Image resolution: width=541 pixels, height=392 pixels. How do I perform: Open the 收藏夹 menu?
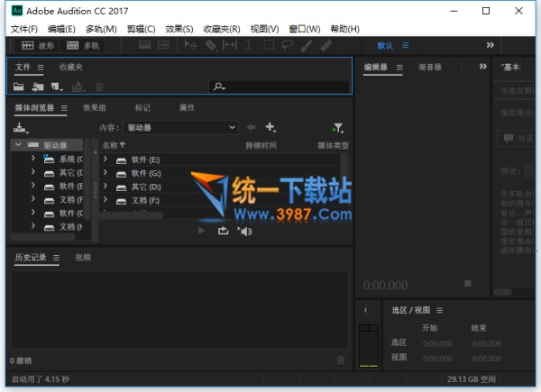tap(222, 29)
